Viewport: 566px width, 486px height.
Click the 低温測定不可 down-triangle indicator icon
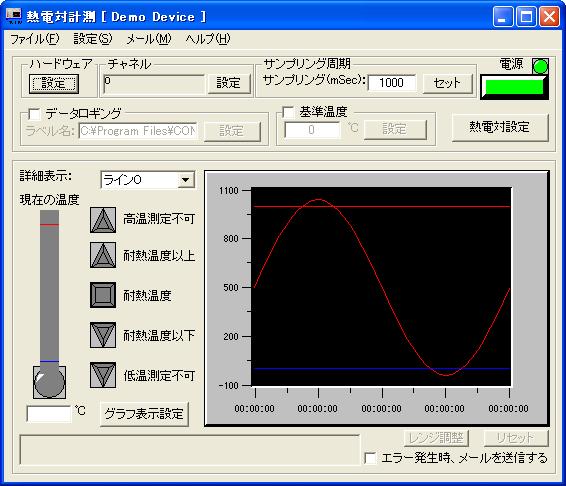103,375
